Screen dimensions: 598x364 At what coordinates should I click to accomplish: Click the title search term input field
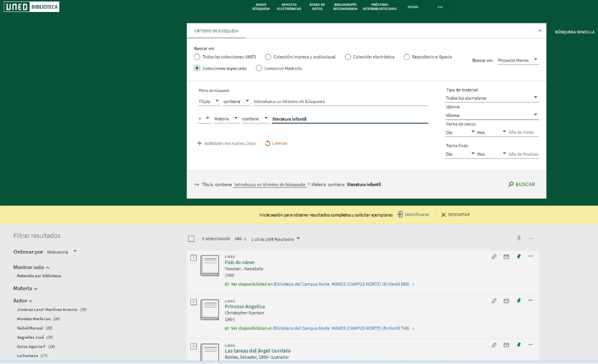(340, 102)
